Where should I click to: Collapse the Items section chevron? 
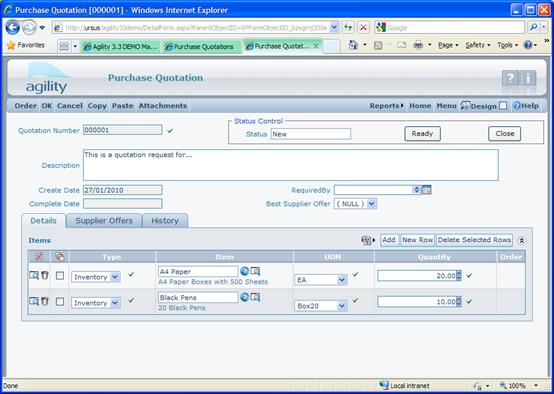pos(521,240)
